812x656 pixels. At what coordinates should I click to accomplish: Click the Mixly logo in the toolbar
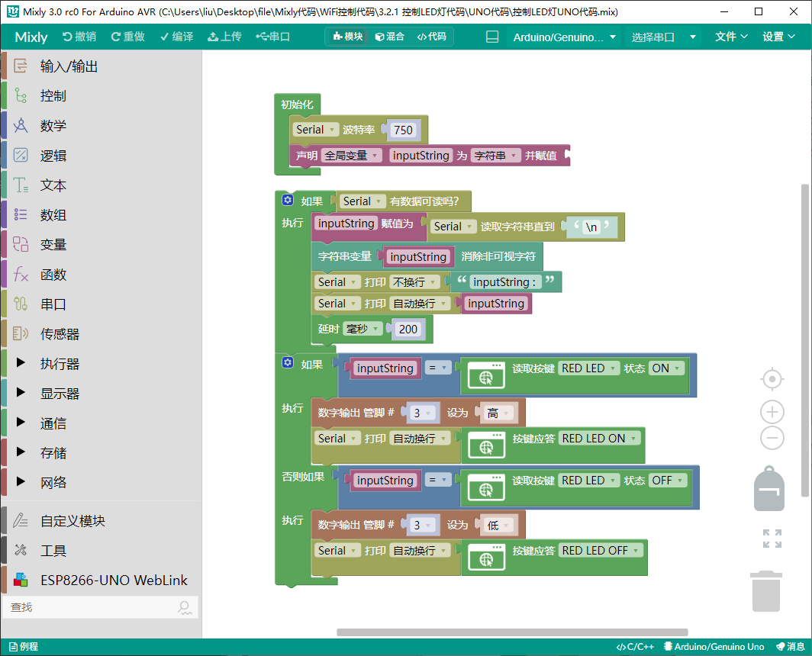(x=31, y=37)
